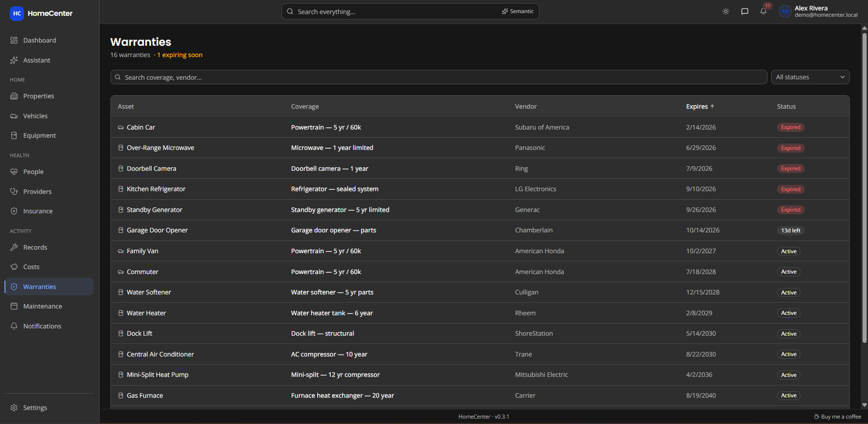Click the Expired badge for Doorbell Camera

point(791,169)
